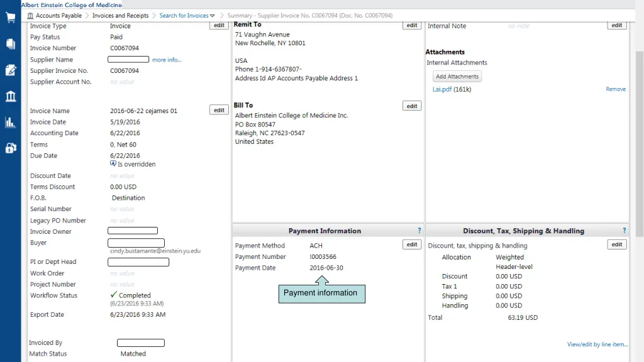Open View/edit by line item link
Image resolution: width=644 pixels, height=362 pixels.
[x=597, y=344]
